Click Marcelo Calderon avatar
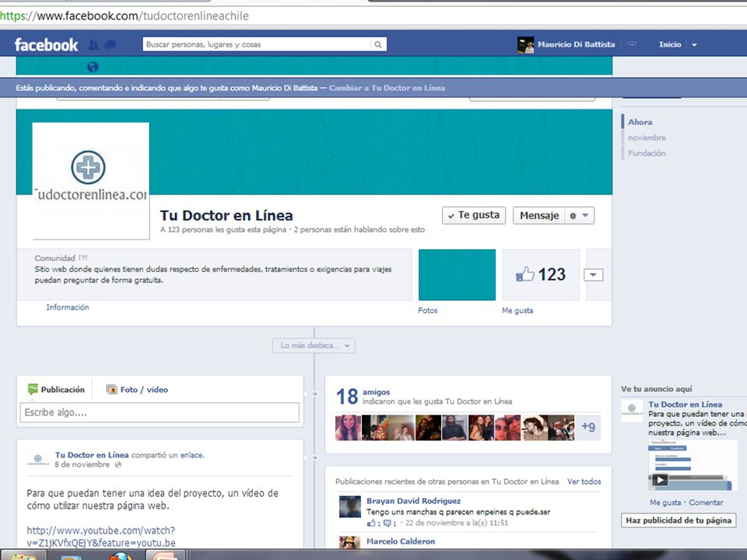 pos(350,542)
